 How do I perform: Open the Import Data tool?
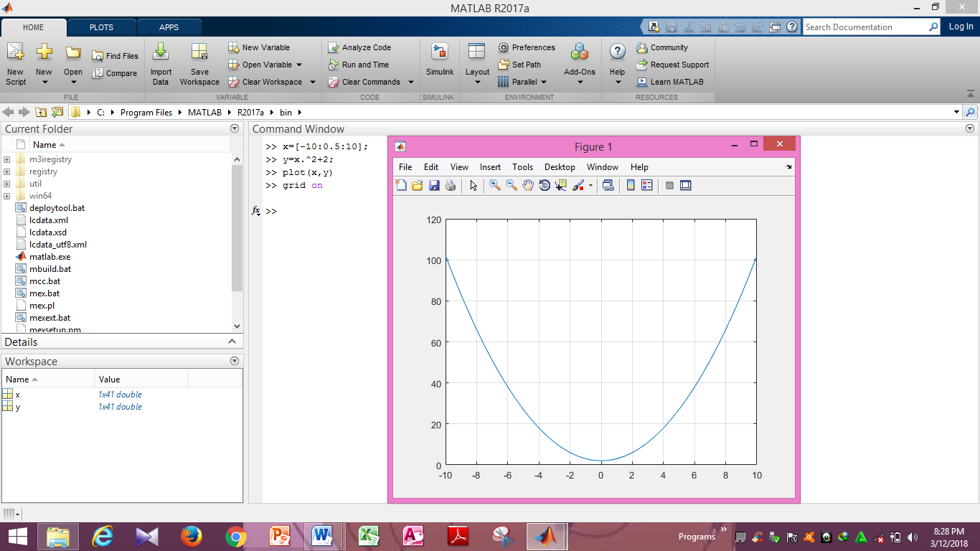pyautogui.click(x=161, y=63)
